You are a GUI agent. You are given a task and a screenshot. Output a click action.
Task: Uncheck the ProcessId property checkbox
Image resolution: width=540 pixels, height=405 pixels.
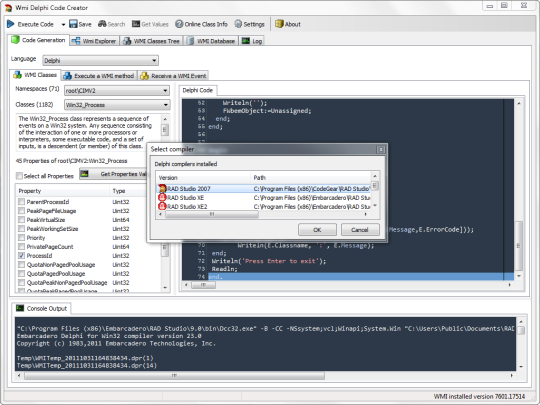(x=21, y=256)
